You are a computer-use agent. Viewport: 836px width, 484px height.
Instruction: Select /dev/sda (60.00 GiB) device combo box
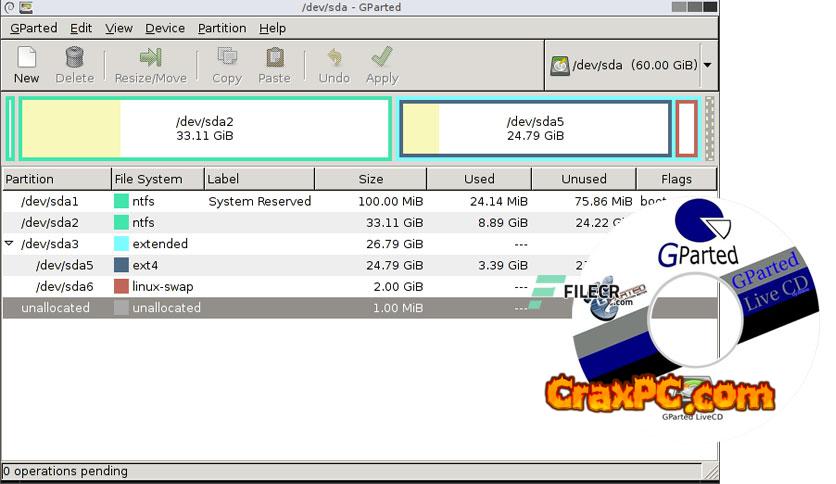(x=631, y=65)
